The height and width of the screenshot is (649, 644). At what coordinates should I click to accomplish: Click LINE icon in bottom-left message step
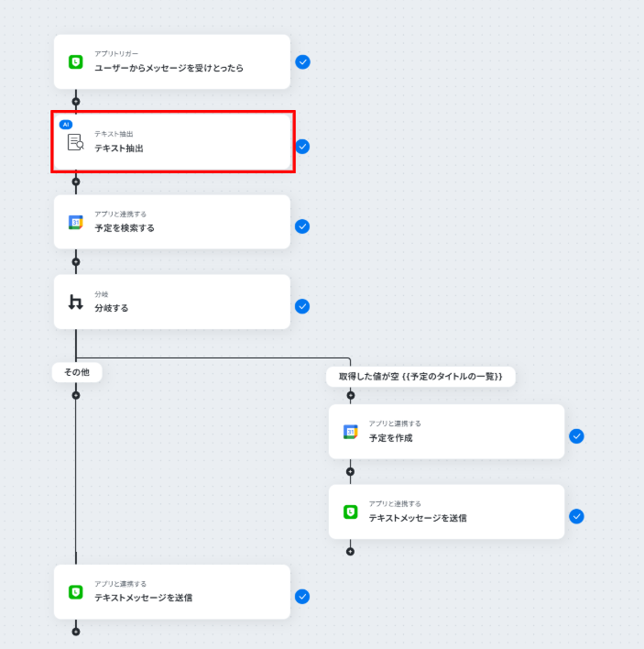(x=76, y=591)
